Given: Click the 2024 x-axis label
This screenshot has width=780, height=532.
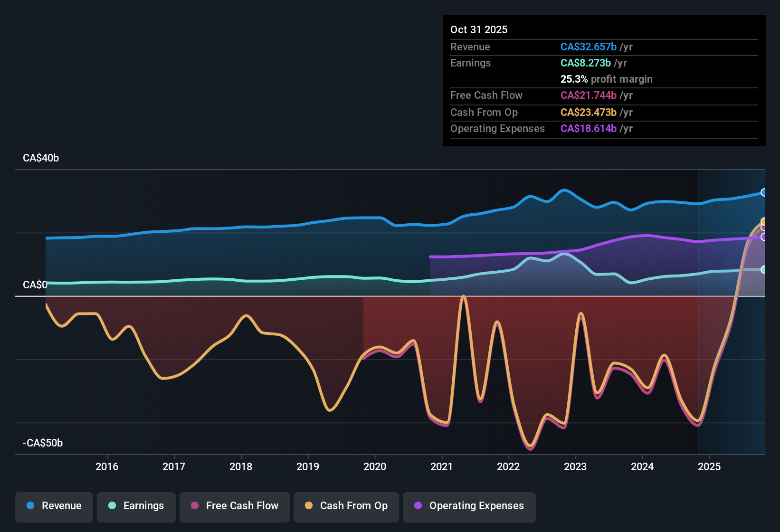Looking at the screenshot, I should pos(642,466).
